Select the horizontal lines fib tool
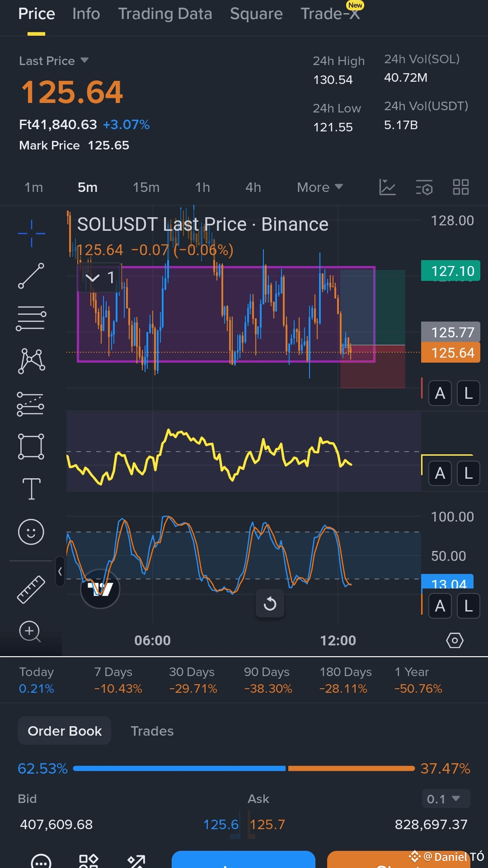Viewport: 488px width, 868px height. [31, 318]
